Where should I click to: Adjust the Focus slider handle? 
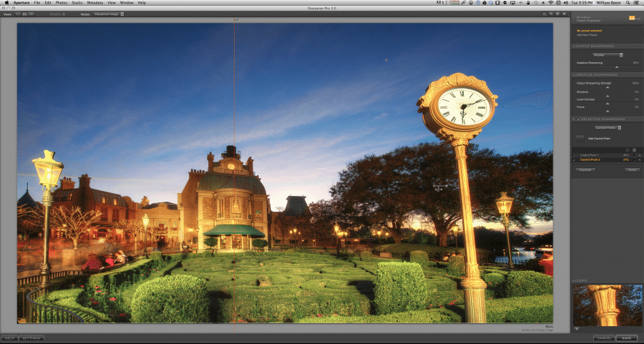pos(608,112)
